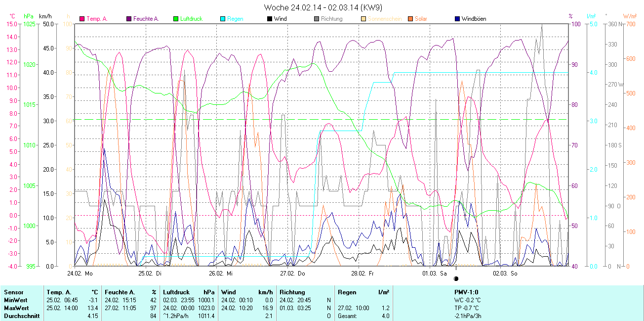Click the 'PMV-1:0' header
Screen dimensions: 644x321
pos(466,292)
